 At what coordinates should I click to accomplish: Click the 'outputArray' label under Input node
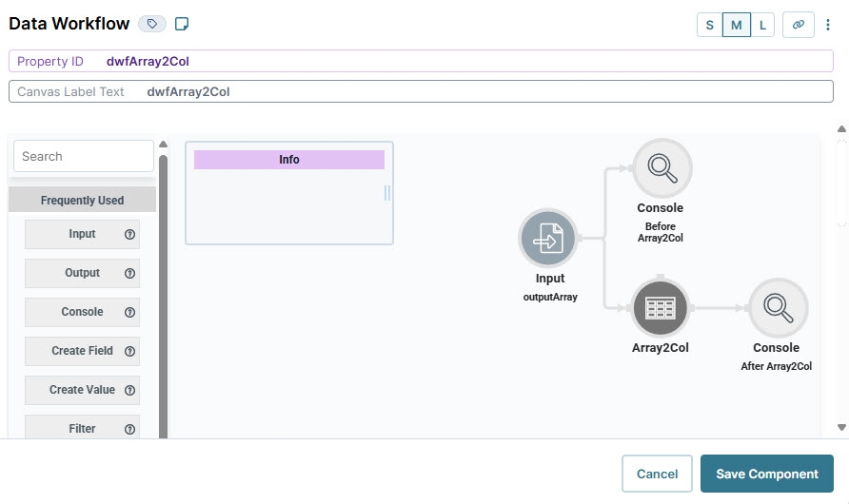(550, 297)
